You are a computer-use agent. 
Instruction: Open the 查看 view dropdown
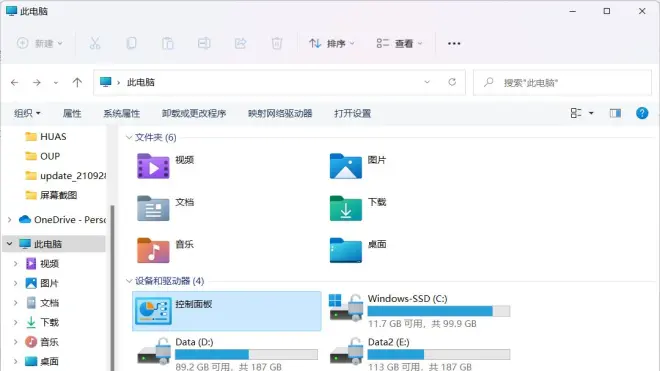pos(399,43)
